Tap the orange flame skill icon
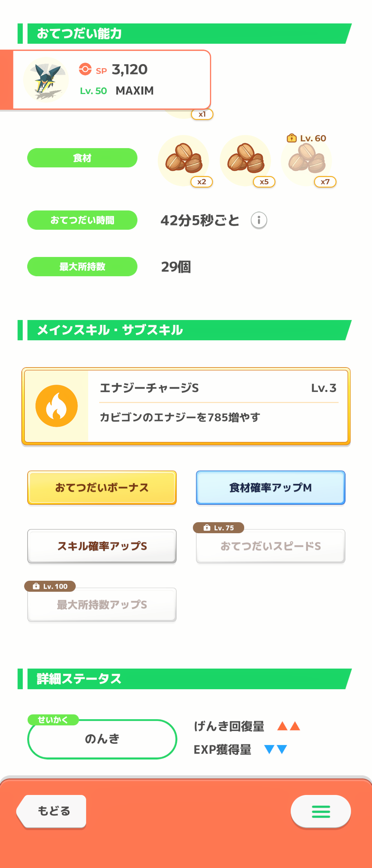Viewport: 372px width, 868px height. pyautogui.click(x=56, y=406)
